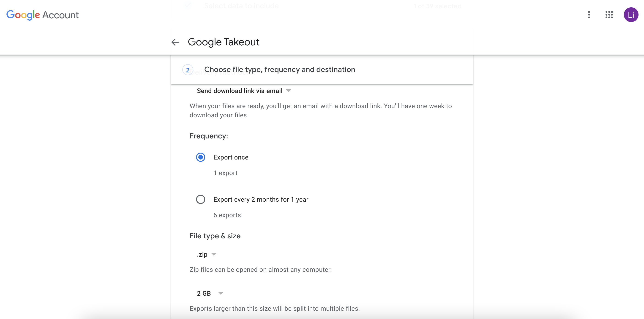Click the back arrow beside Google Takeout
Image resolution: width=644 pixels, height=319 pixels.
175,42
